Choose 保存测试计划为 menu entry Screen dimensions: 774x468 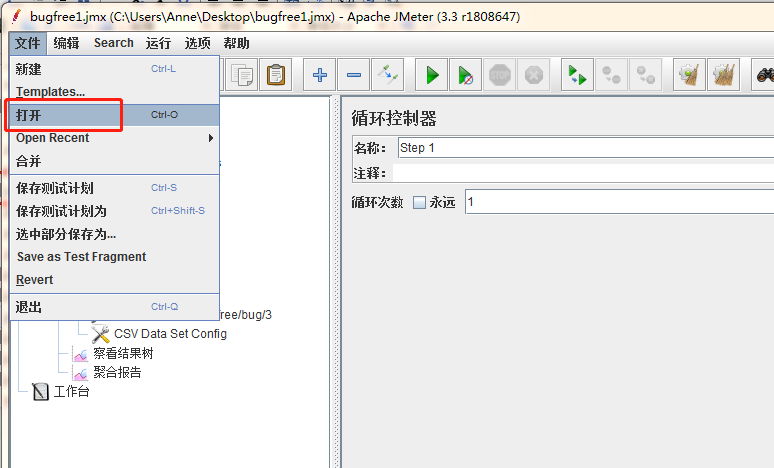(115, 211)
